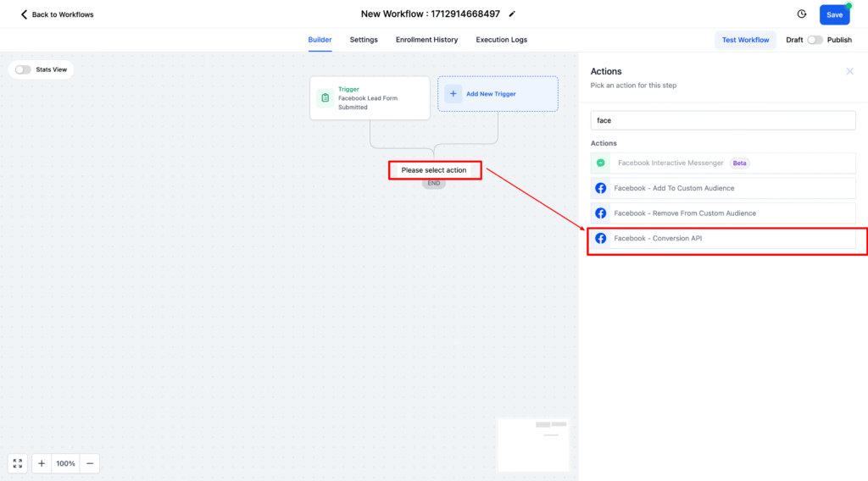Click the pencil icon to rename workflow

pos(512,14)
